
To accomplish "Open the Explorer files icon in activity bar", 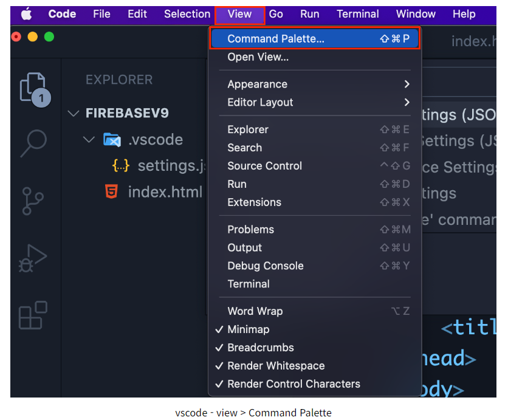I will (x=35, y=89).
